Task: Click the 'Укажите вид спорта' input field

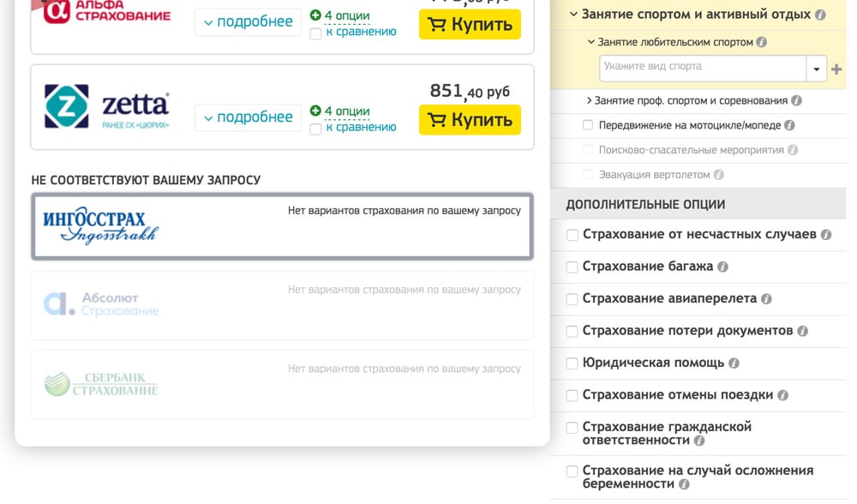Action: tap(702, 67)
